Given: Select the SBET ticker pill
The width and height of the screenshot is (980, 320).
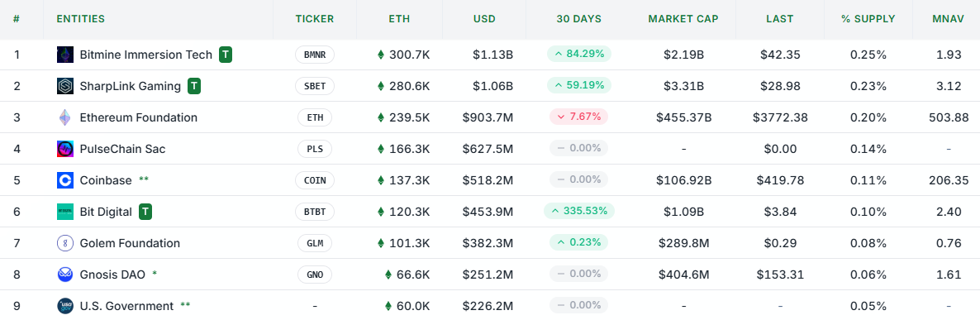Looking at the screenshot, I should (315, 86).
